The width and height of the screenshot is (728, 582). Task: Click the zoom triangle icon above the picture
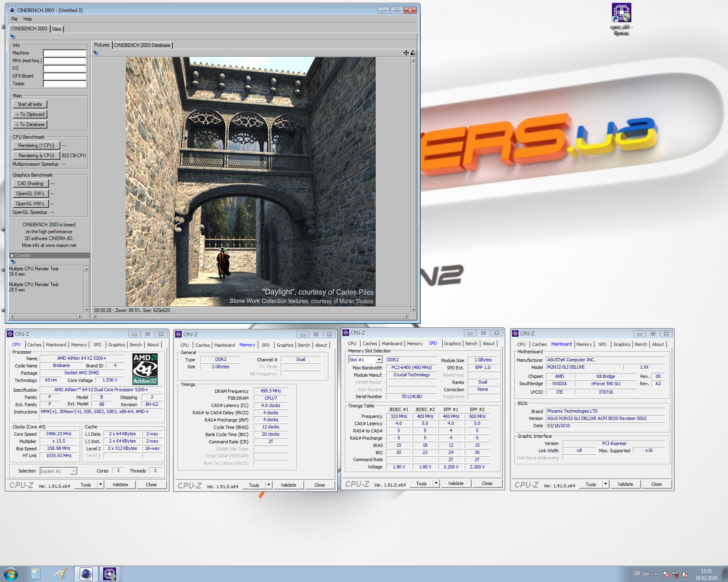413,53
